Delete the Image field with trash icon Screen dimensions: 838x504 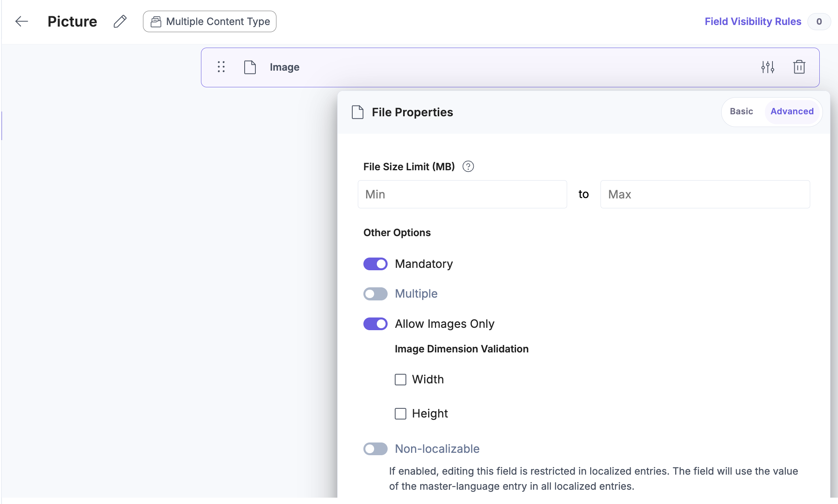[799, 67]
